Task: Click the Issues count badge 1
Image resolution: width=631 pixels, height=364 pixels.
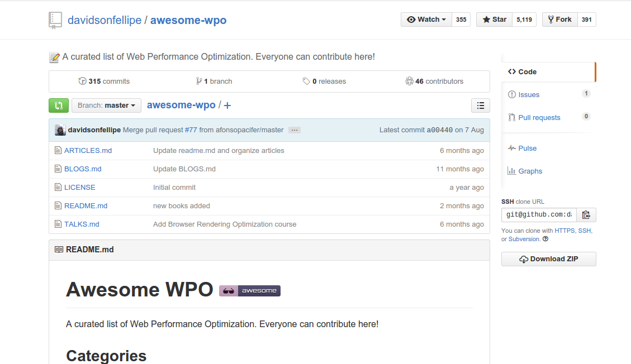Action: pyautogui.click(x=586, y=94)
